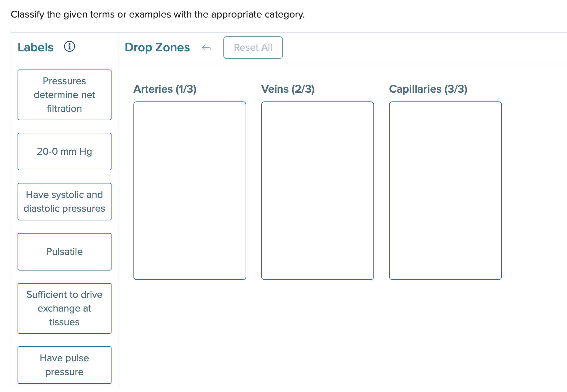Click the Reset All button
This screenshot has width=567, height=392.
click(253, 48)
